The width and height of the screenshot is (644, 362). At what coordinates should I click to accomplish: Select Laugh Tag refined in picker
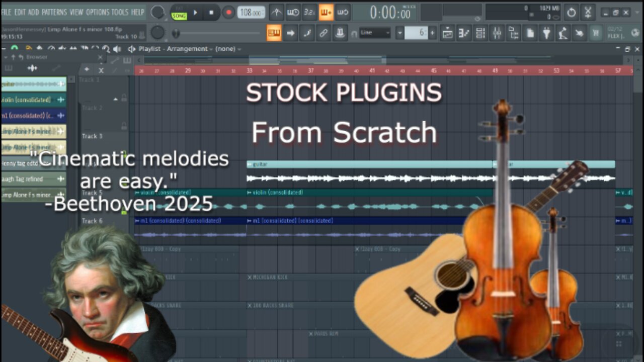pos(33,178)
